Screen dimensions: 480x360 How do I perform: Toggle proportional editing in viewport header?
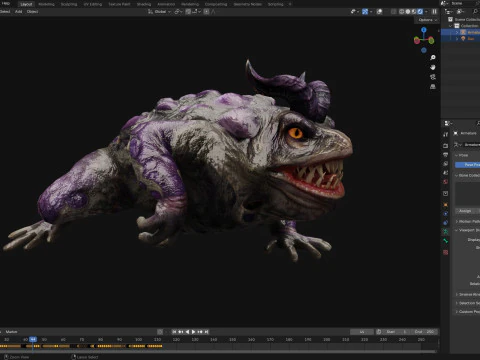tap(206, 12)
